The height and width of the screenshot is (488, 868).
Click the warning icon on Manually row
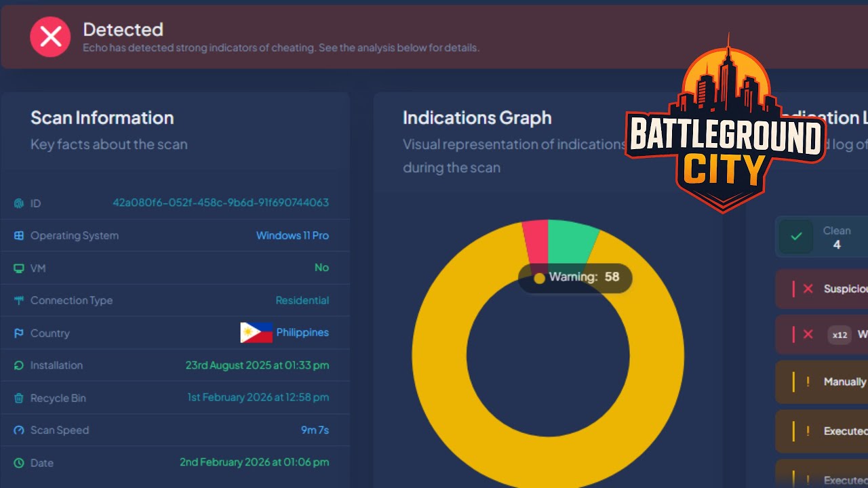[808, 382]
